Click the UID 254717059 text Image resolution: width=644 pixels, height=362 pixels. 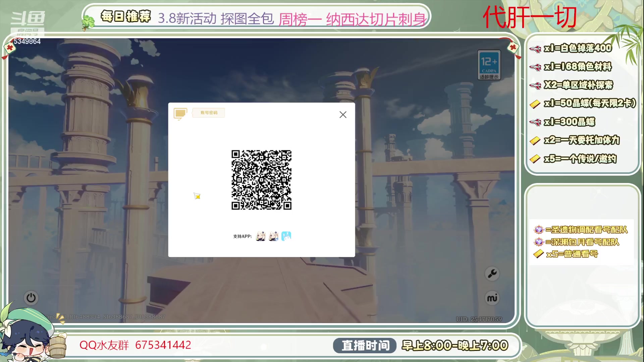tap(479, 319)
